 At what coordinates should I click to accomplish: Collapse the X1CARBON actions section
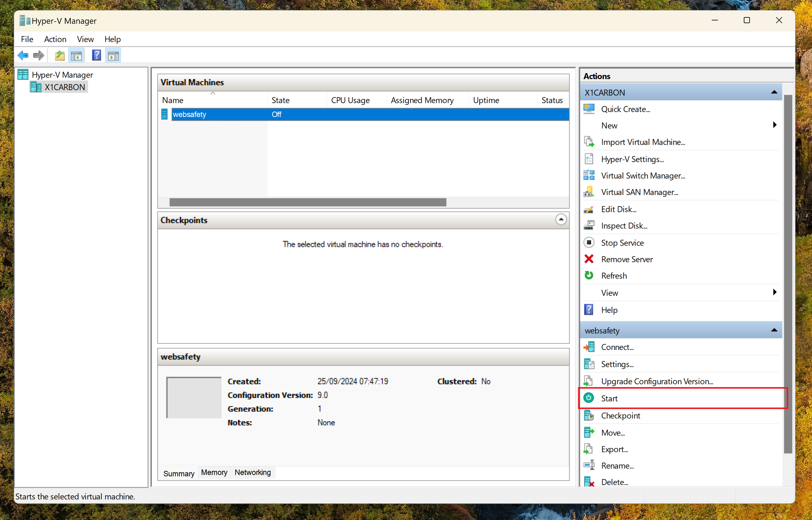click(x=774, y=92)
